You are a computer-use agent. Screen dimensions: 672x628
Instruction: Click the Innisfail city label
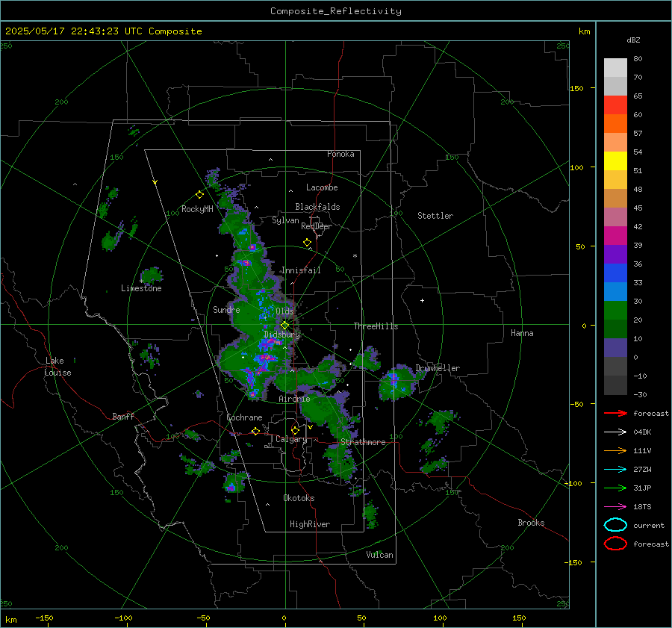click(301, 270)
